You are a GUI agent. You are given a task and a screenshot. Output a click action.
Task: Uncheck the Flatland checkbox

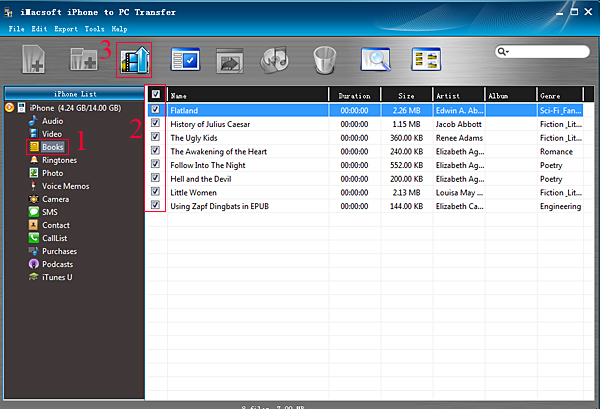[x=155, y=109]
